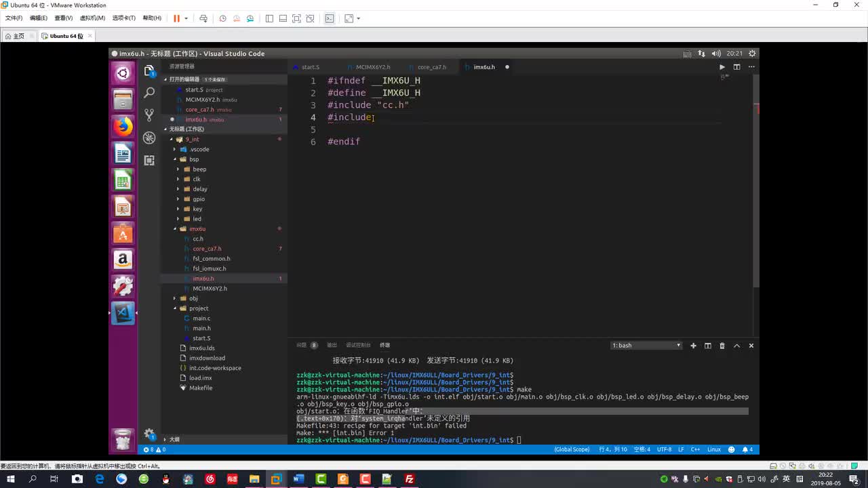Open VMware 虚拟机(M) menu
This screenshot has height=488, width=868.
pos(92,18)
